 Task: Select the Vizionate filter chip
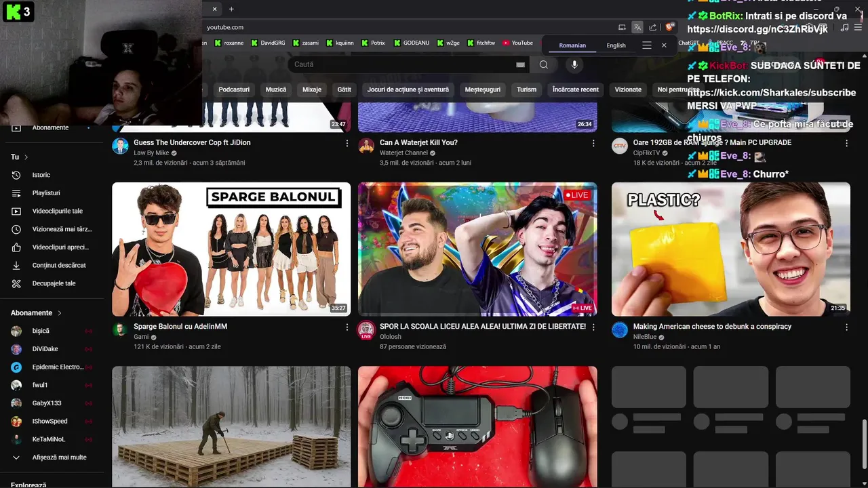coord(628,89)
